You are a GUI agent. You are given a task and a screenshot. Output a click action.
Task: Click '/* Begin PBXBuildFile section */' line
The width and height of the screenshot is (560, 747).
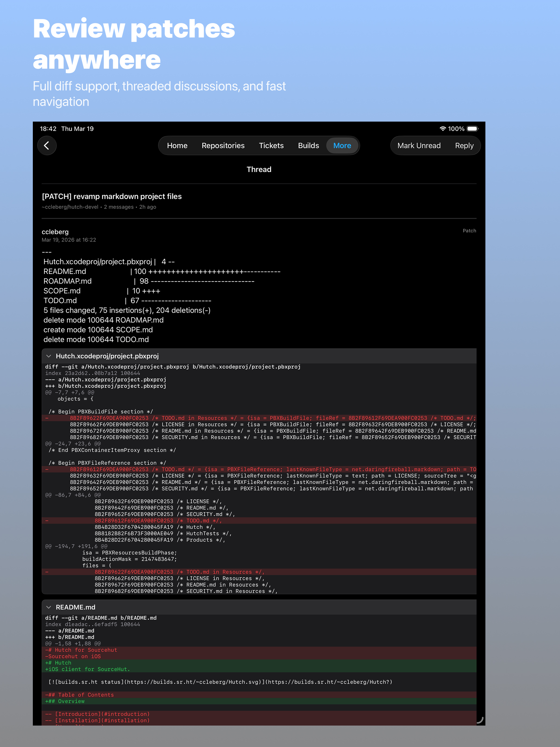tap(101, 412)
